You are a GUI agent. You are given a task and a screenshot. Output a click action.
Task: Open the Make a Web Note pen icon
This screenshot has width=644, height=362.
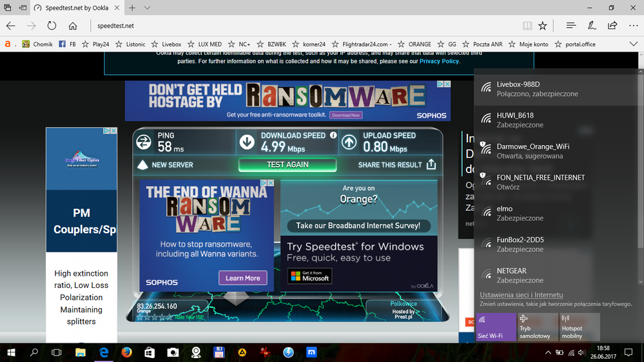point(592,26)
